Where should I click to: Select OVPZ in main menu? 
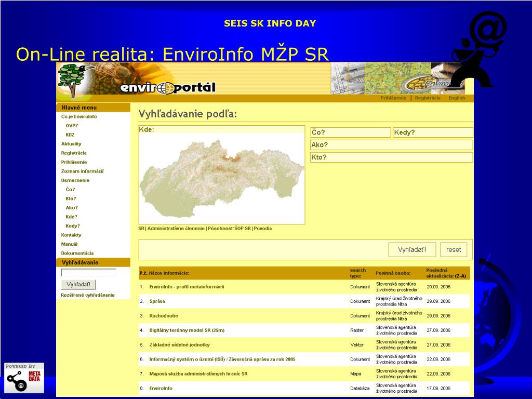72,126
